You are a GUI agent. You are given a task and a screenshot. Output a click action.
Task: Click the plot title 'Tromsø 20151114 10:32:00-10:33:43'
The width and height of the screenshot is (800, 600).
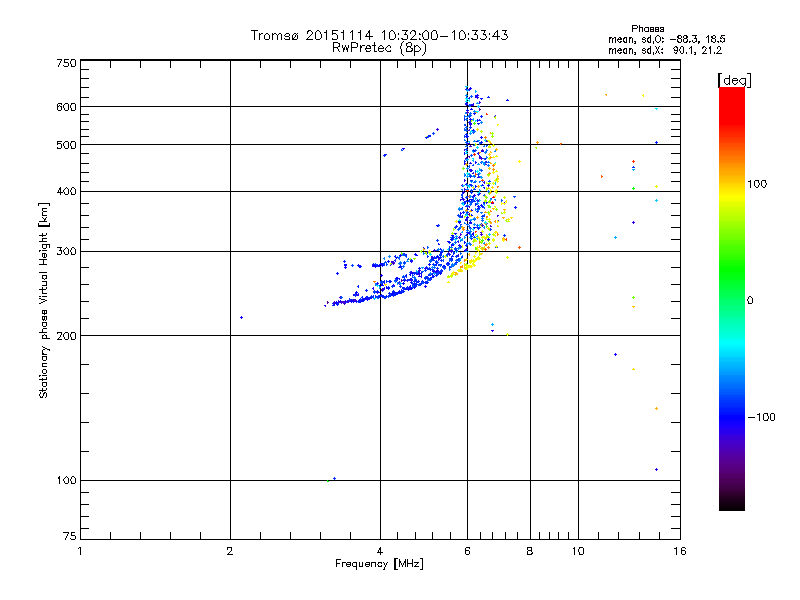pyautogui.click(x=379, y=35)
